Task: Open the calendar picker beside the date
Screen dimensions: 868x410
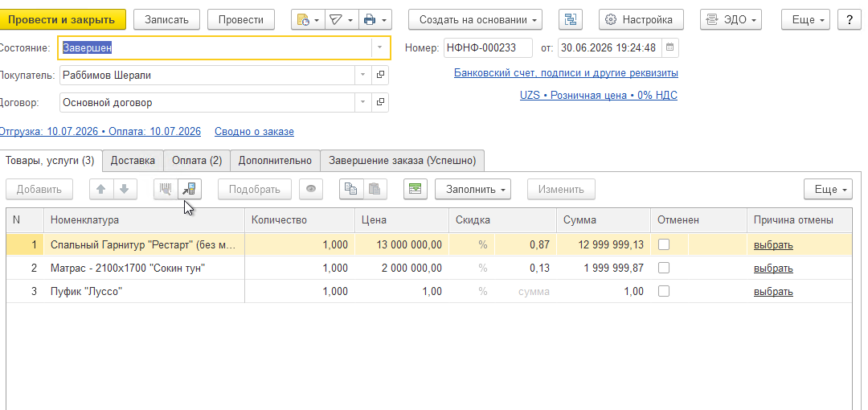Action: coord(669,47)
